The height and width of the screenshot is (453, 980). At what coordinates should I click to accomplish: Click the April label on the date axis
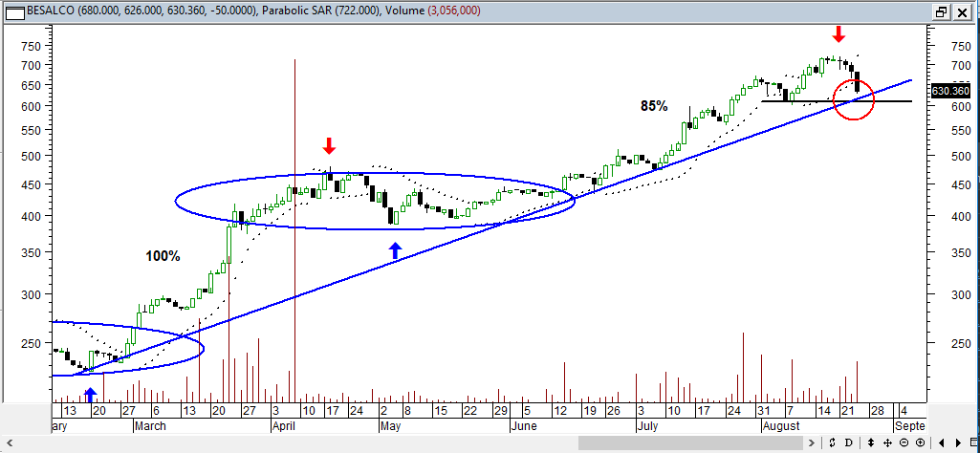coord(286,426)
